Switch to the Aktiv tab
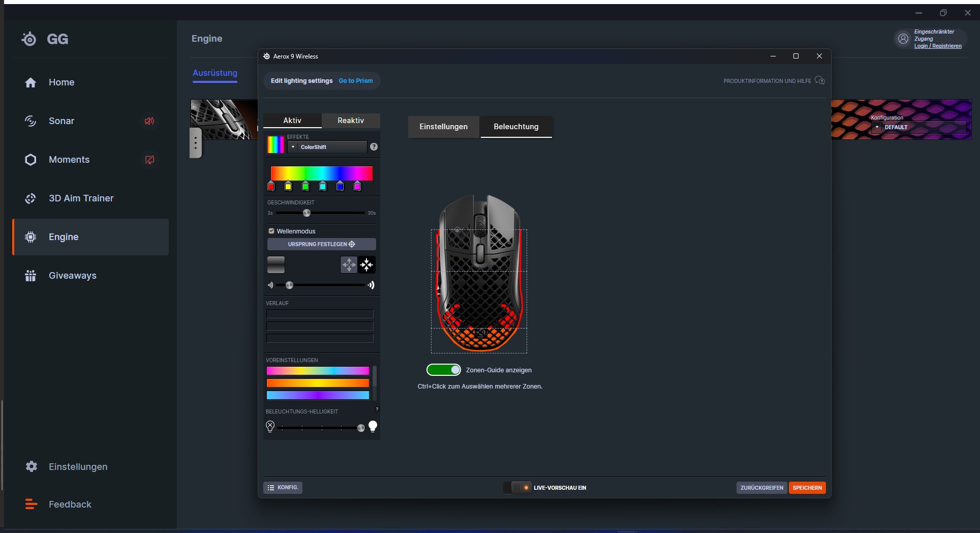The width and height of the screenshot is (980, 533). (292, 121)
